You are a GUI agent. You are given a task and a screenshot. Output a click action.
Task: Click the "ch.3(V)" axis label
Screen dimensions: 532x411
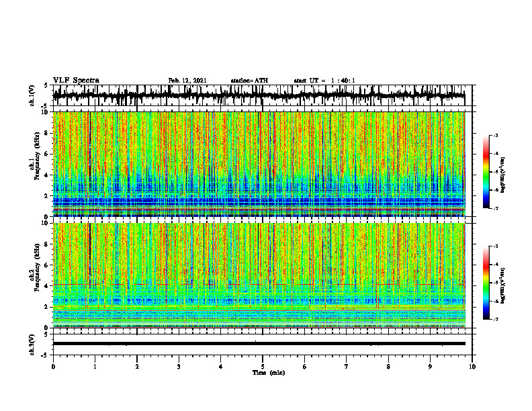[x=32, y=345]
